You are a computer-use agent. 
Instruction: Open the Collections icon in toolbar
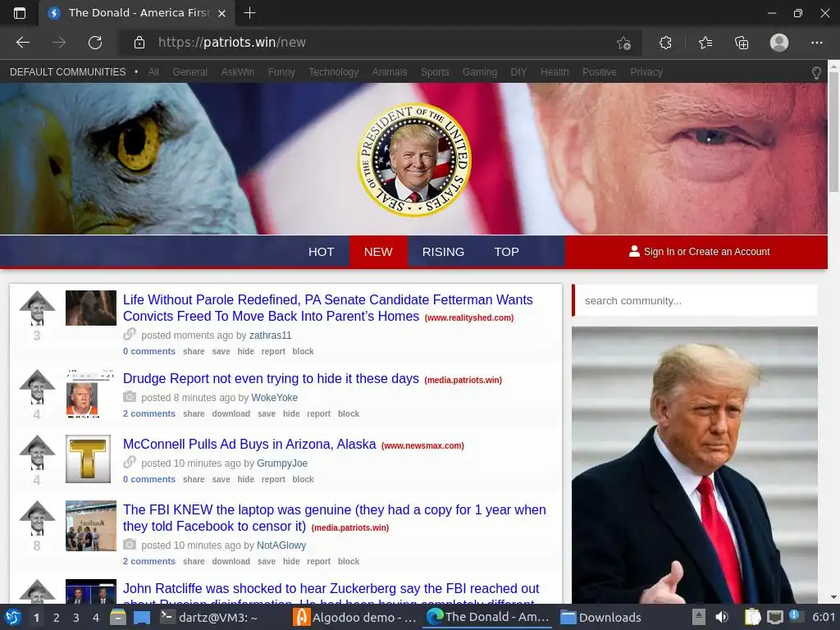pos(742,43)
